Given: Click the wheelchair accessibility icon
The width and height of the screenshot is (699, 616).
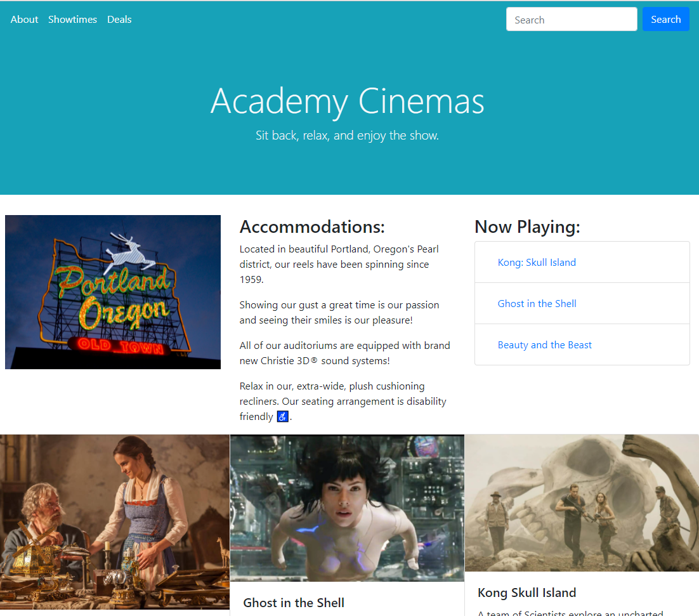Looking at the screenshot, I should (x=283, y=417).
